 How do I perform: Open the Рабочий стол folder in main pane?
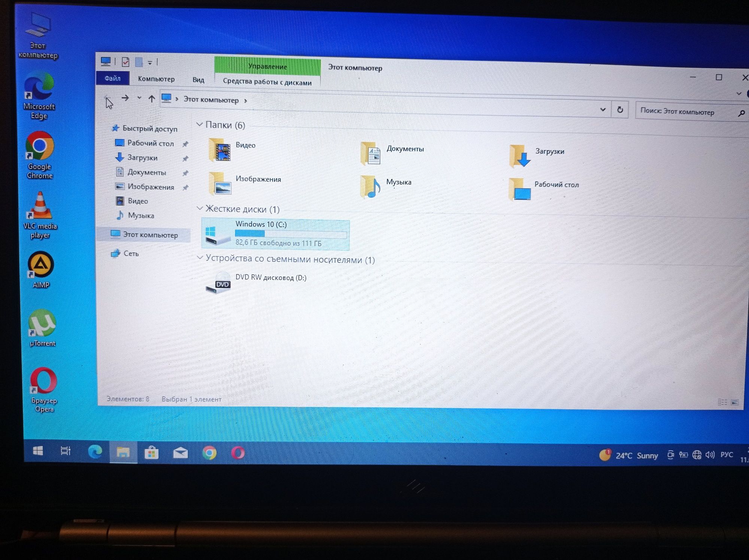click(x=544, y=189)
